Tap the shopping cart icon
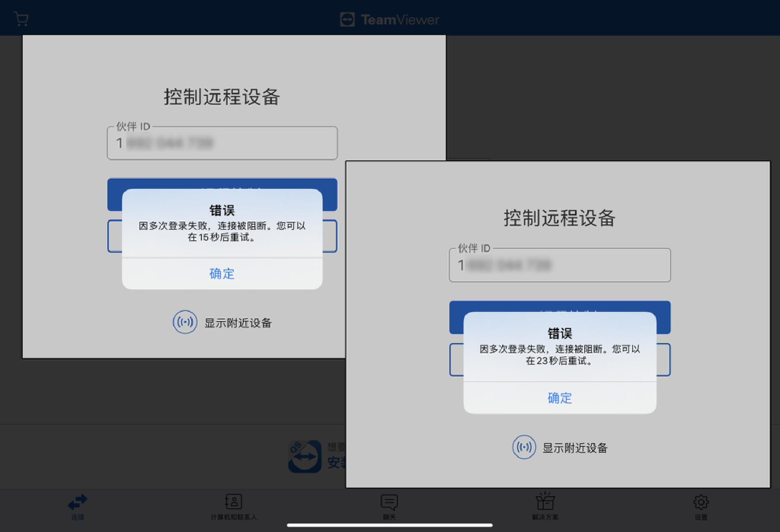 tap(21, 19)
